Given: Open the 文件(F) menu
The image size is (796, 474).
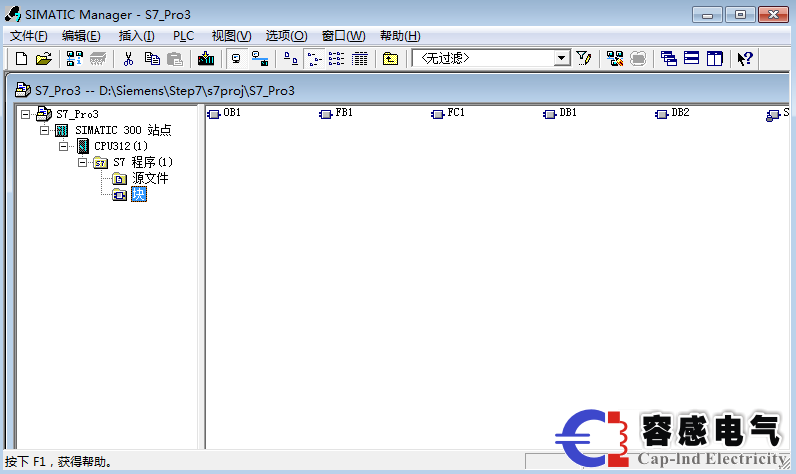Looking at the screenshot, I should [x=28, y=36].
